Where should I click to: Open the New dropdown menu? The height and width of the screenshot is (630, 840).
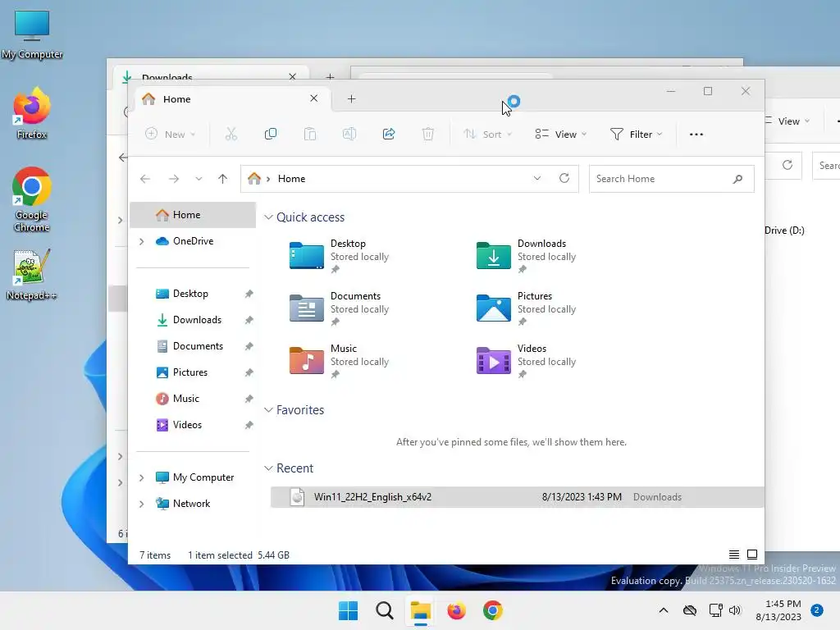171,134
